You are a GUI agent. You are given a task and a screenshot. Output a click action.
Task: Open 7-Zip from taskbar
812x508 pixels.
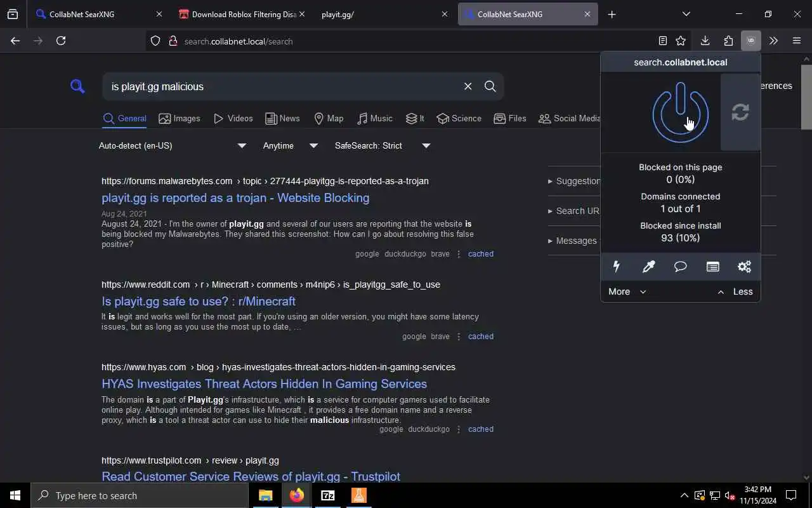tap(327, 495)
